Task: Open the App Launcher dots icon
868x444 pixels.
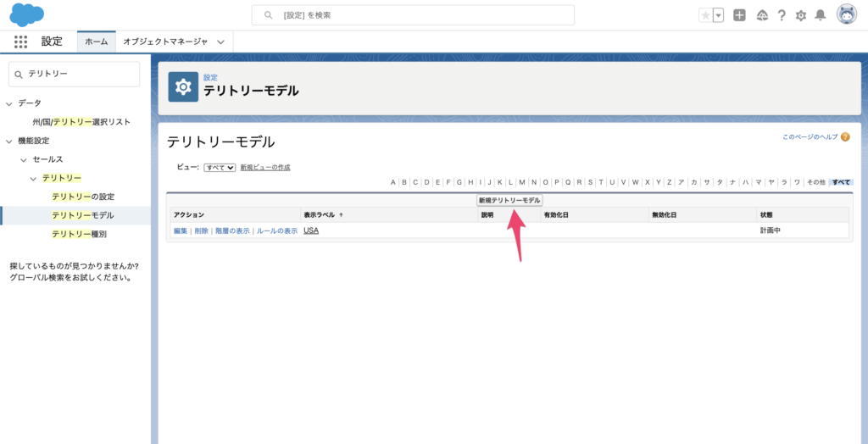Action: (20, 42)
